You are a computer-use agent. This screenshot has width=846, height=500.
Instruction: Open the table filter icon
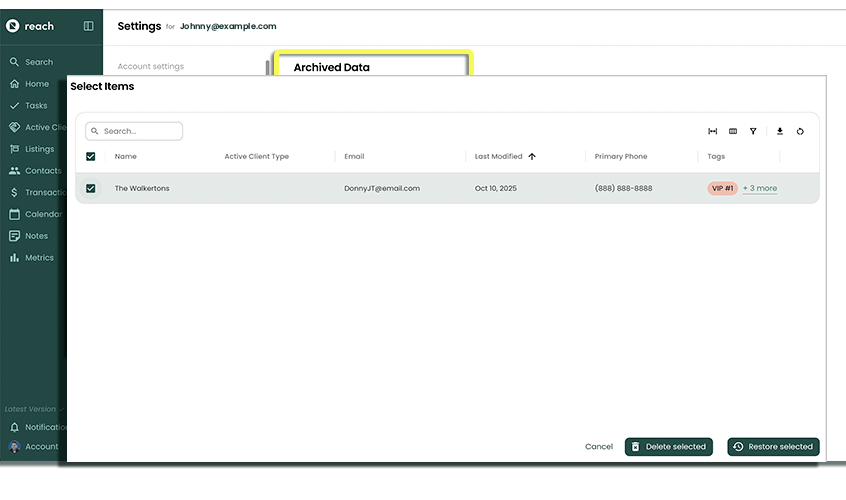[x=753, y=131]
